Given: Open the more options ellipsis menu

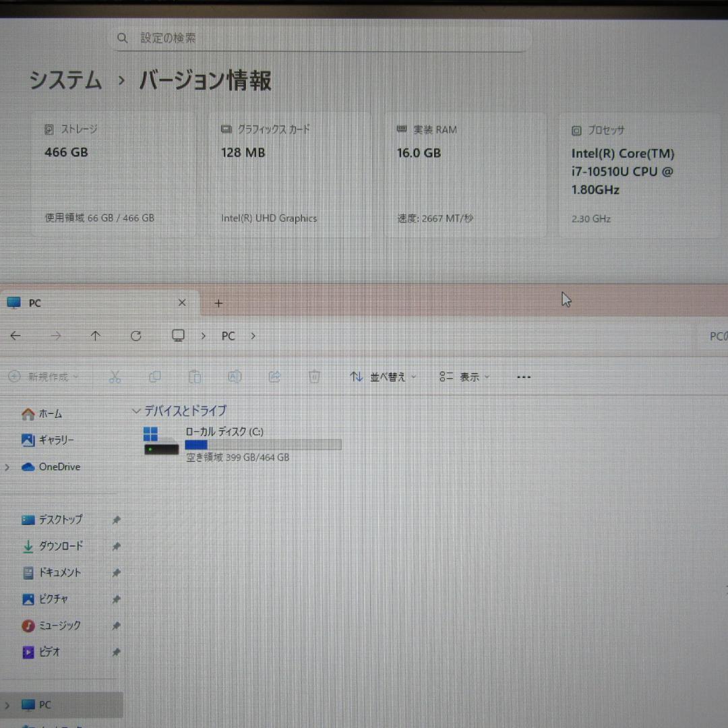Looking at the screenshot, I should tap(524, 377).
